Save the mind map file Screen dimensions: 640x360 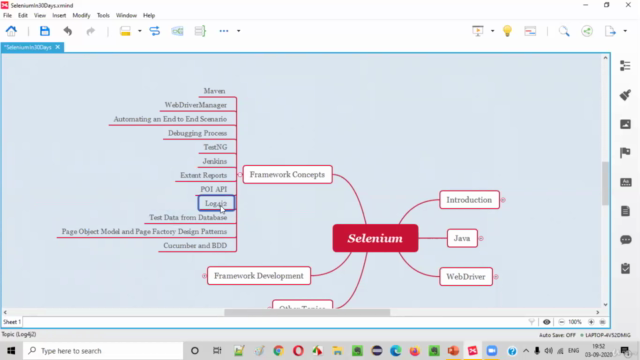coord(44,31)
